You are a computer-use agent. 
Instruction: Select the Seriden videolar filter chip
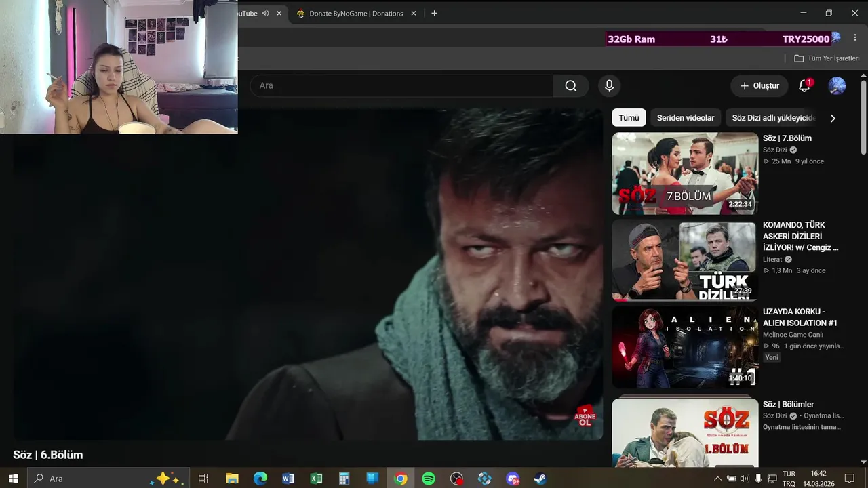pos(686,118)
